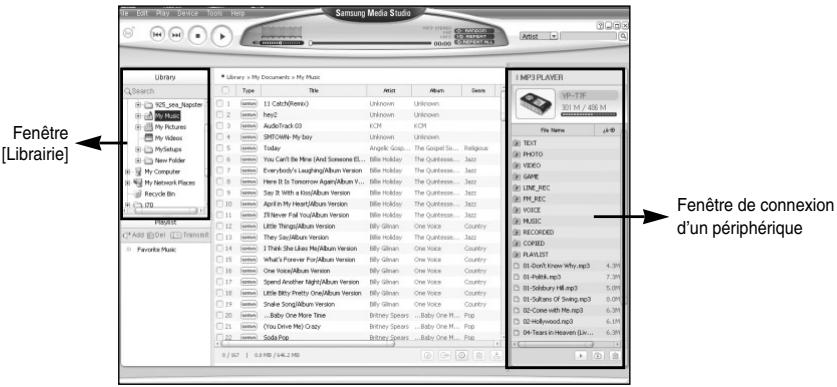
Task: Start playback with the Play button
Action: click(x=222, y=36)
